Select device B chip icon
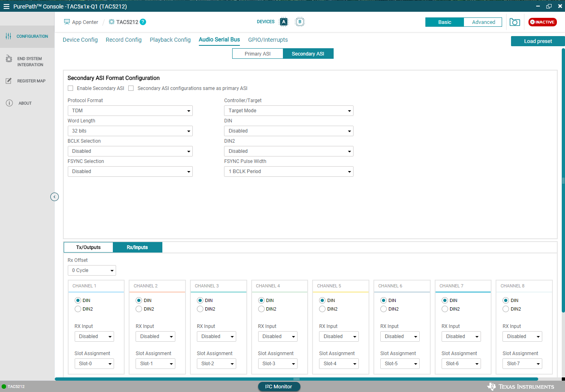This screenshot has height=392, width=565. (300, 21)
